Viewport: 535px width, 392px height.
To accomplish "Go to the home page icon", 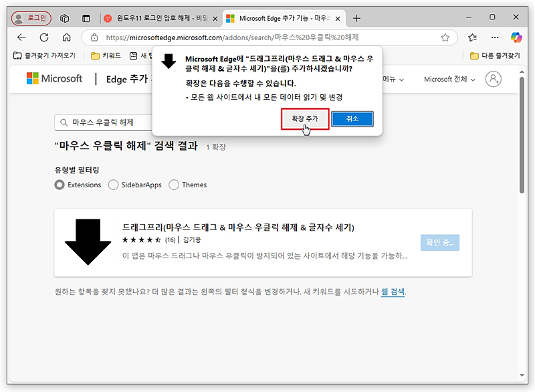I will pos(66,37).
